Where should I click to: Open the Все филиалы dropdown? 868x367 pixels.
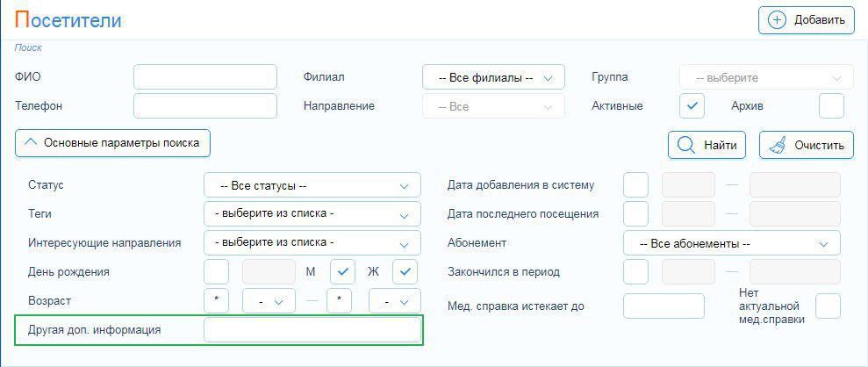pos(492,77)
